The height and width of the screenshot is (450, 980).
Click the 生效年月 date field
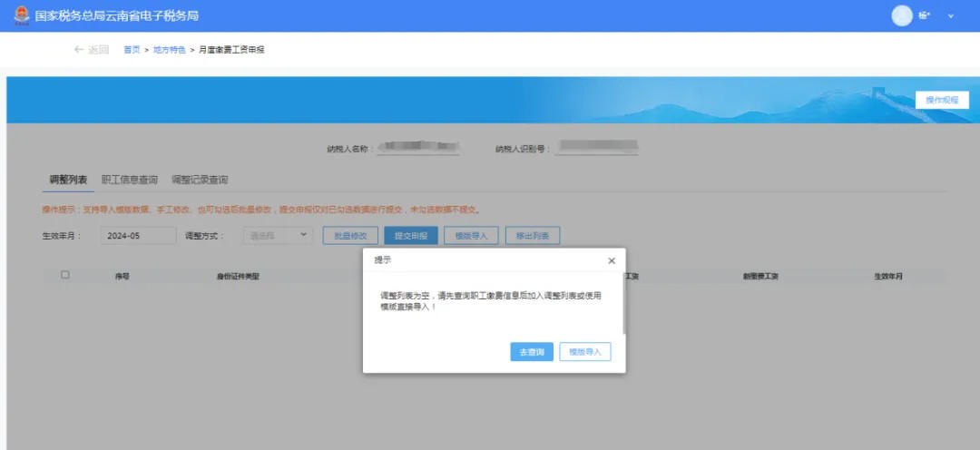click(138, 236)
